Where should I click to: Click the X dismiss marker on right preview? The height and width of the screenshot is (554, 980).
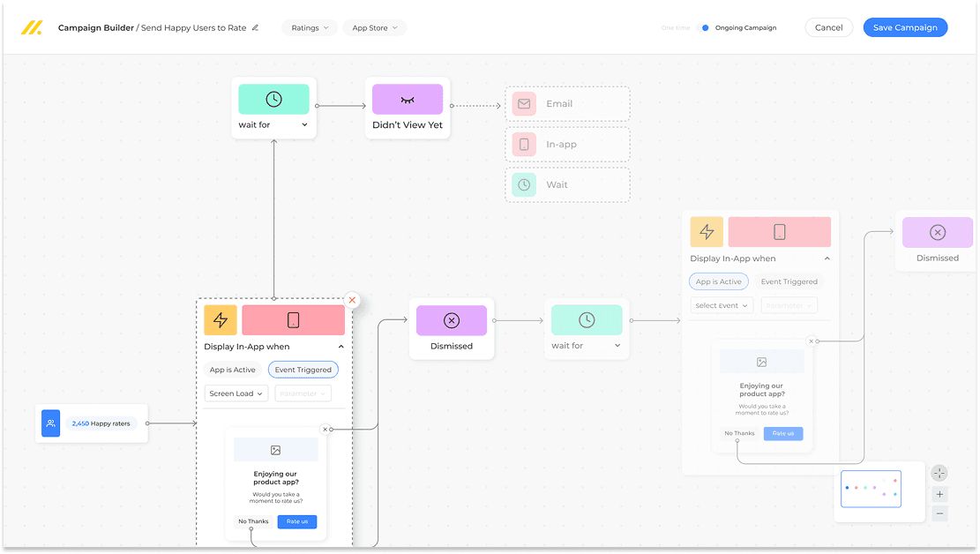(x=812, y=341)
